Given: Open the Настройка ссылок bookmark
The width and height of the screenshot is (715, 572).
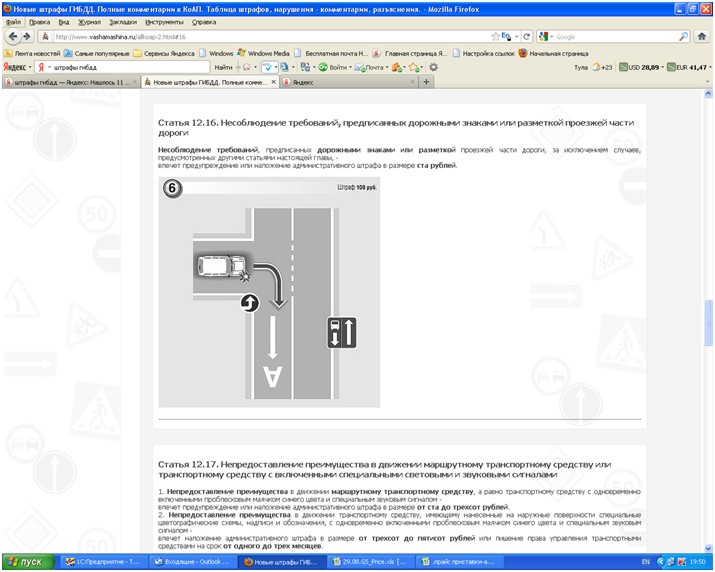Looking at the screenshot, I should tap(484, 53).
